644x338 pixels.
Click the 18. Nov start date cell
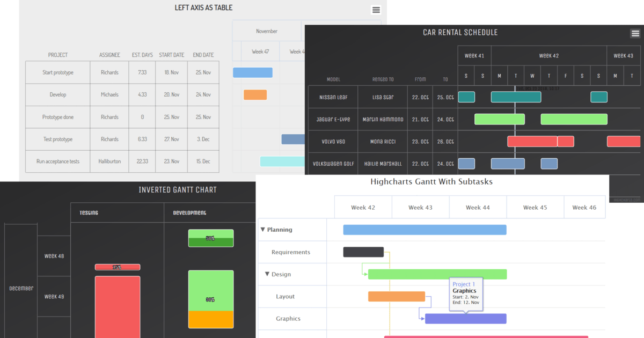tap(172, 72)
